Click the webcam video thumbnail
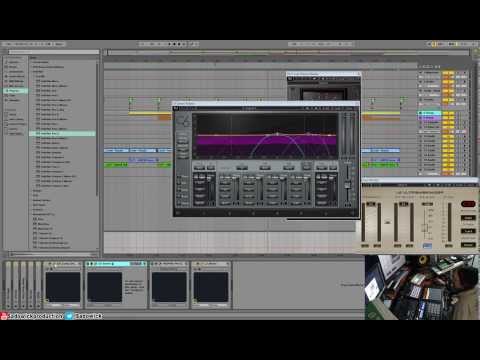This screenshot has height=360, width=480. pyautogui.click(x=422, y=287)
